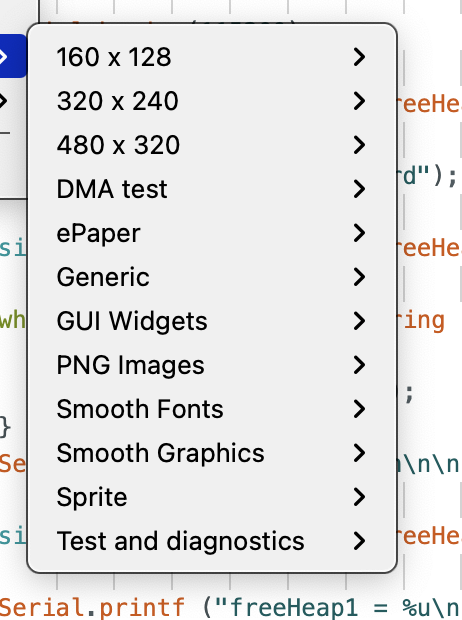Expand chevron arrow beside GUI Widgets
The height and width of the screenshot is (620, 462).
[x=359, y=321]
